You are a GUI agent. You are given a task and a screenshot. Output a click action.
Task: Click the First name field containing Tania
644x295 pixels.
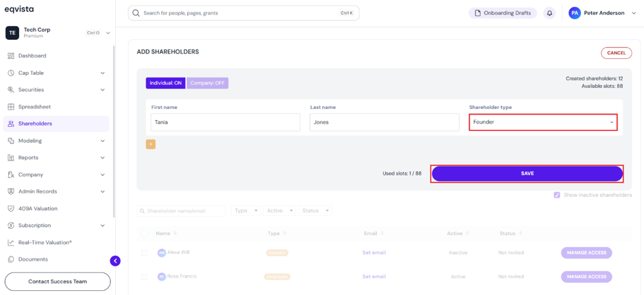(x=225, y=122)
